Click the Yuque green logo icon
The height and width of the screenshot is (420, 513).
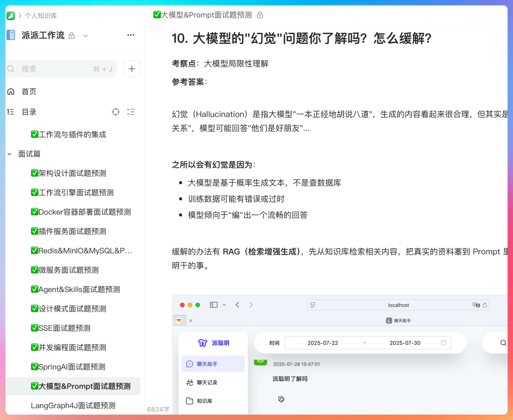[11, 16]
